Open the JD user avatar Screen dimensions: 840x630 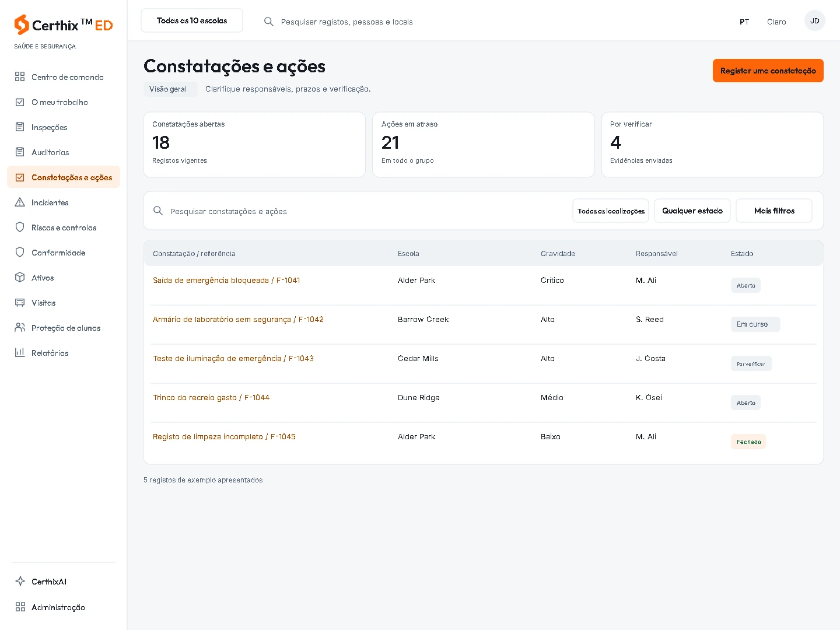[814, 20]
